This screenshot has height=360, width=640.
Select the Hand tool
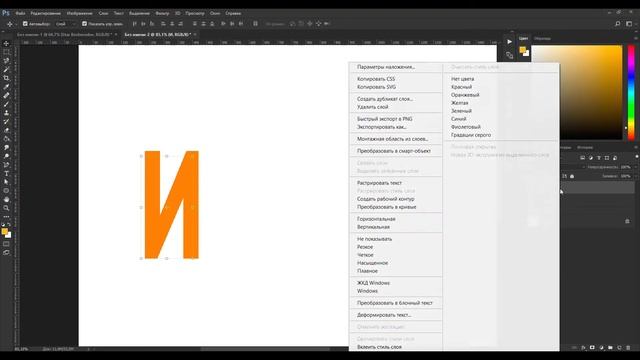pos(6,199)
